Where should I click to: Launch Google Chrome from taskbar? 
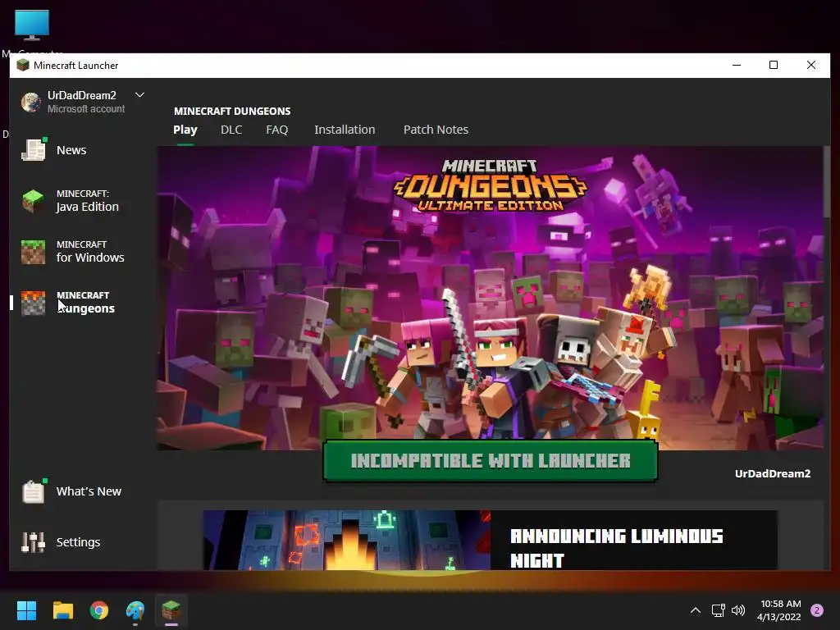point(99,610)
